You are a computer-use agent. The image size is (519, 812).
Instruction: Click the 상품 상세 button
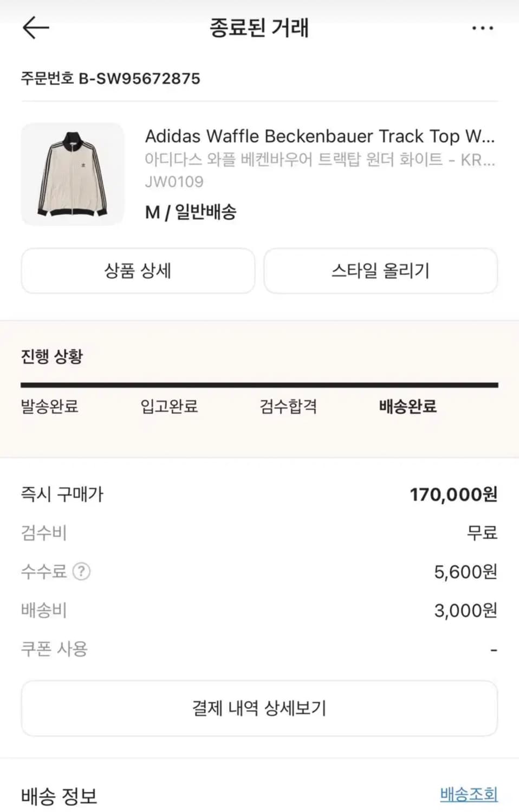138,271
